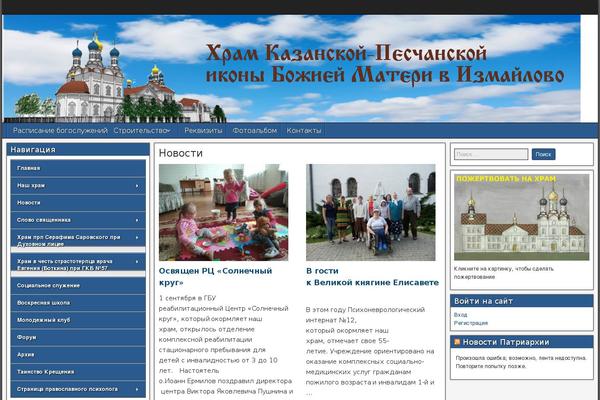Click the group photo with wheelchair
600x400 pixels.
point(370,212)
